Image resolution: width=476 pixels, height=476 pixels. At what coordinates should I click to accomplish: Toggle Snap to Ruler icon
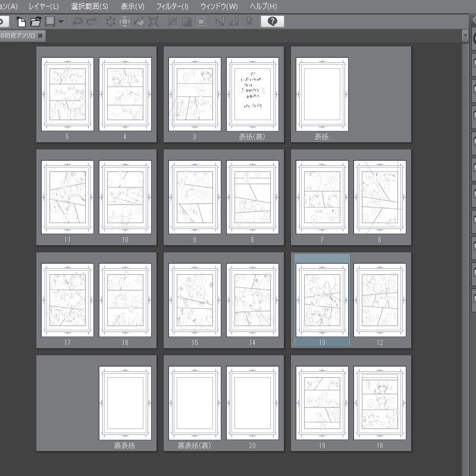point(220,21)
